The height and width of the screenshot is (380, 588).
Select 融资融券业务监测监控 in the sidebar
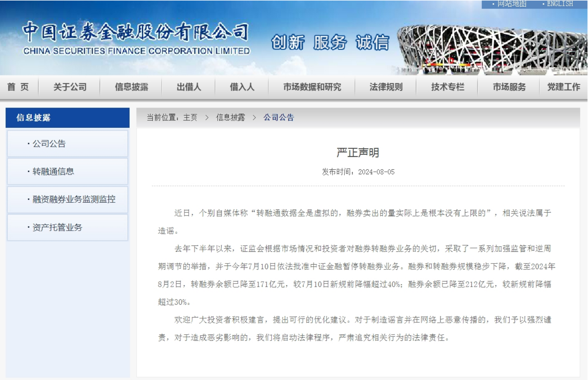pos(68,199)
